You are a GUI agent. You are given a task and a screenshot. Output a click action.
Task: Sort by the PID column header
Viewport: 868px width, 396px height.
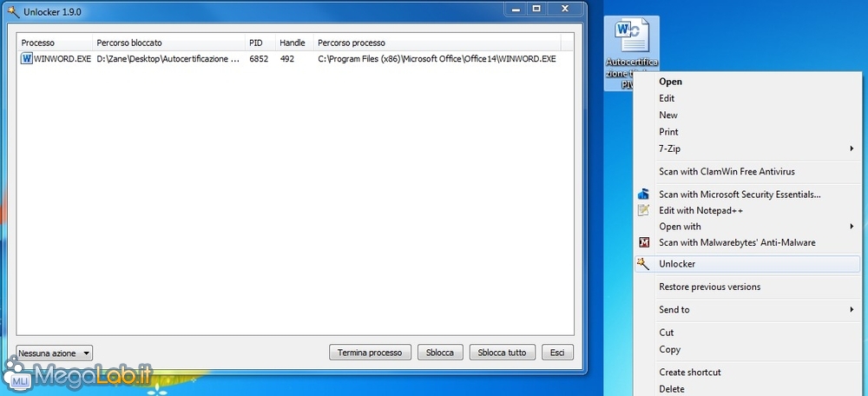coord(260,43)
